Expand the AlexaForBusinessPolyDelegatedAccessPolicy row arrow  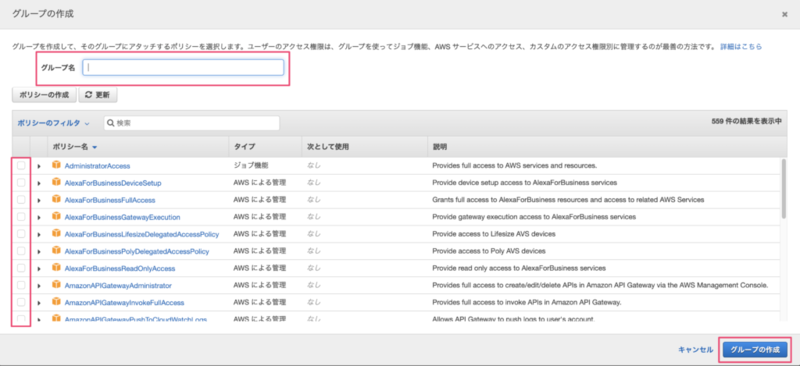(x=39, y=252)
